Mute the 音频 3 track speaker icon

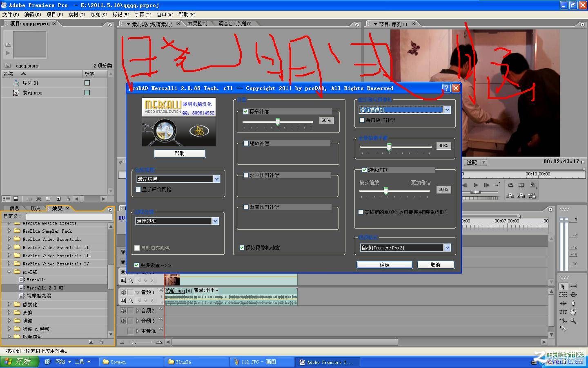coord(123,321)
